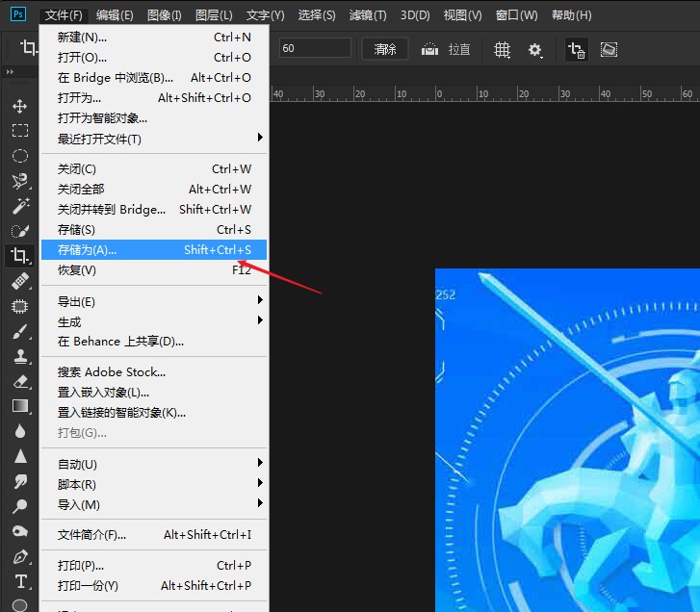
Task: Select the Horizontal Type tool
Action: (20, 581)
